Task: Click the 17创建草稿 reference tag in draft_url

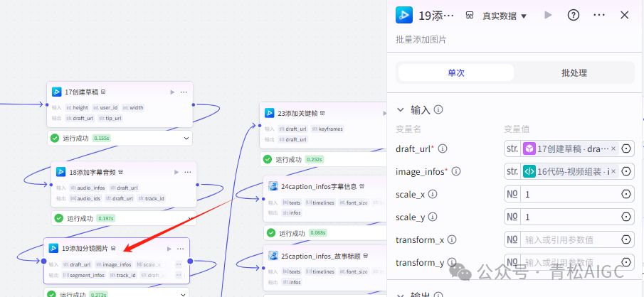Action: 570,148
